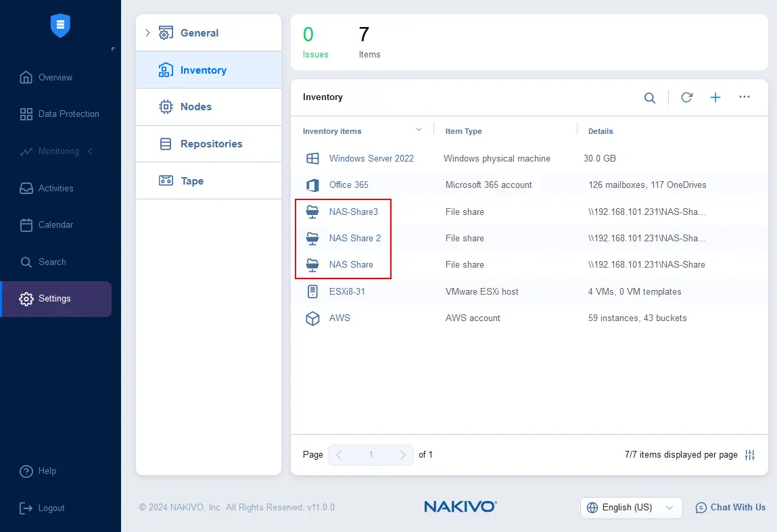Screen dimensions: 777x532
Task: Go to the previous page arrow
Action: (x=339, y=455)
